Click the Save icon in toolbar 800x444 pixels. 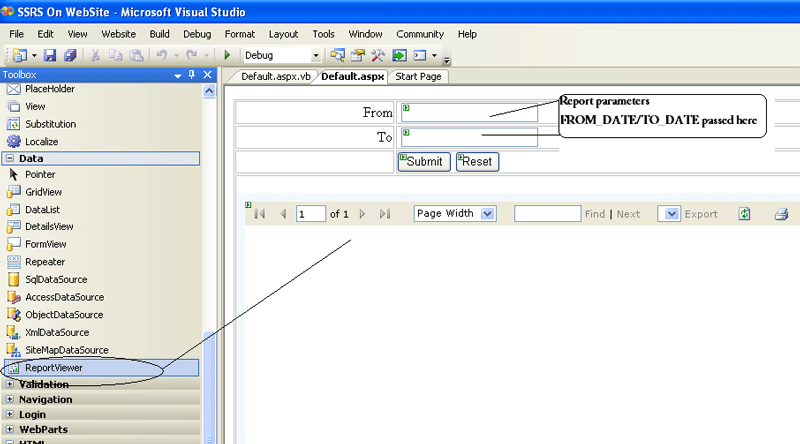49,55
